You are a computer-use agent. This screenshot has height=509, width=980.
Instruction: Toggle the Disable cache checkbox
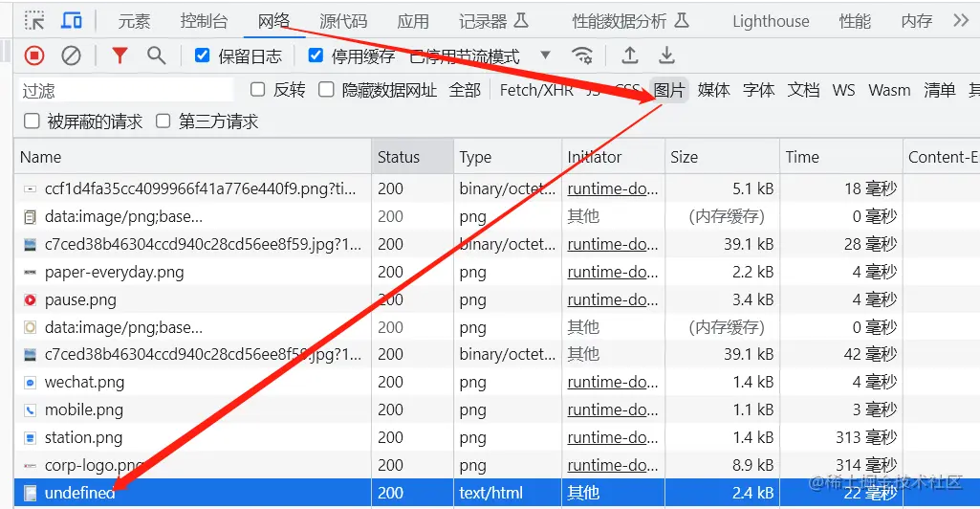click(x=316, y=55)
